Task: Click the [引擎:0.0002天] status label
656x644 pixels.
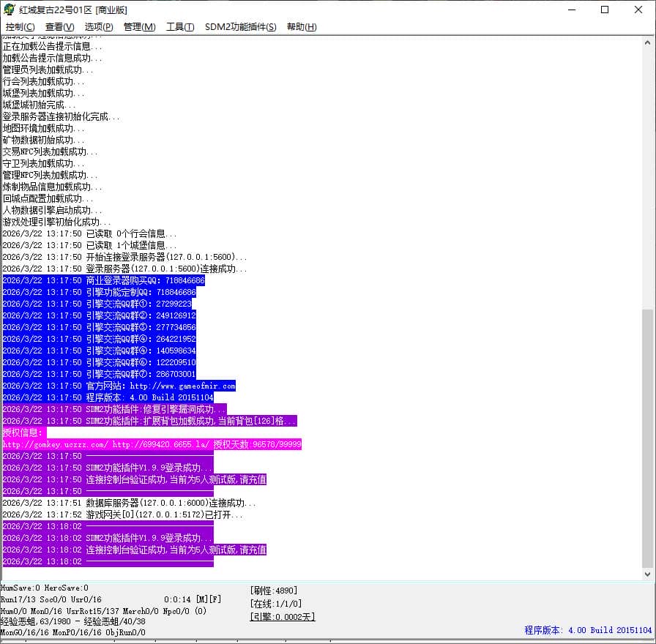Action: [283, 616]
